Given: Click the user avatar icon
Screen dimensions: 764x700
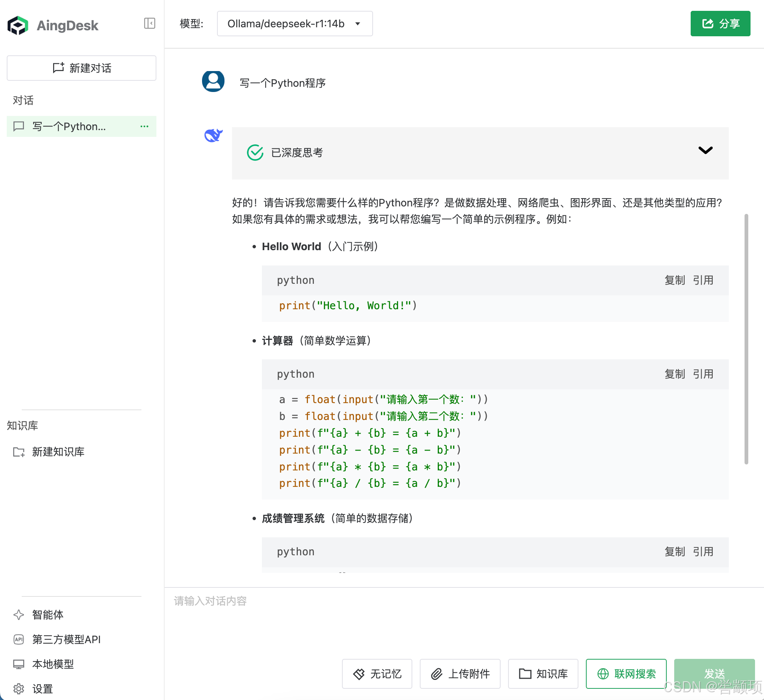Looking at the screenshot, I should [213, 82].
